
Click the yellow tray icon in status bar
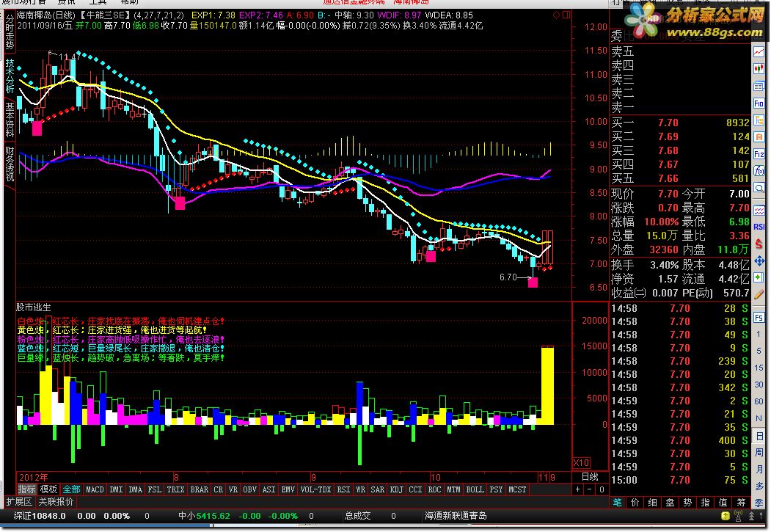point(726,516)
